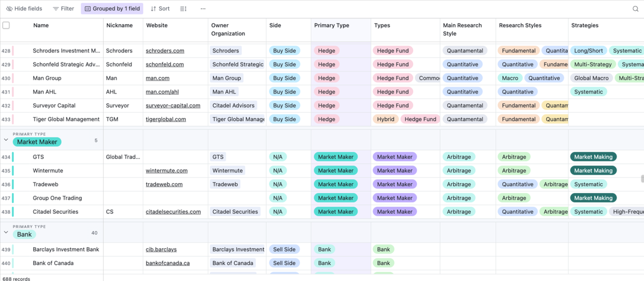Open the cib.barclays link
The height and width of the screenshot is (281, 644).
161,249
